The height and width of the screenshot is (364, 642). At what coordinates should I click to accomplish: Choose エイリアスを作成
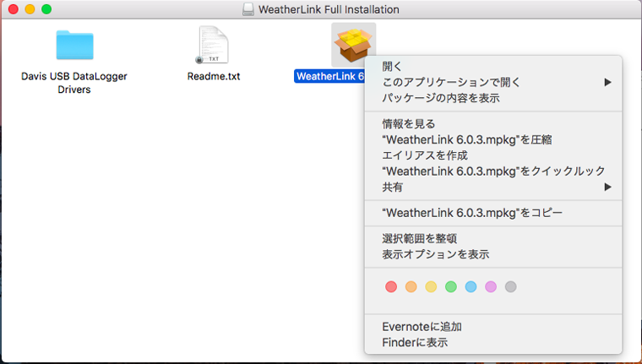point(493,155)
